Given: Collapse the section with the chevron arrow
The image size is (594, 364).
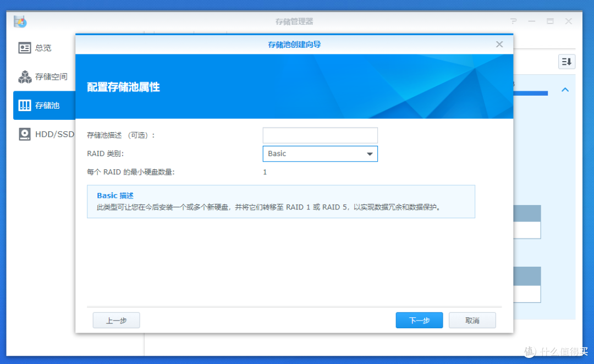Looking at the screenshot, I should click(565, 89).
